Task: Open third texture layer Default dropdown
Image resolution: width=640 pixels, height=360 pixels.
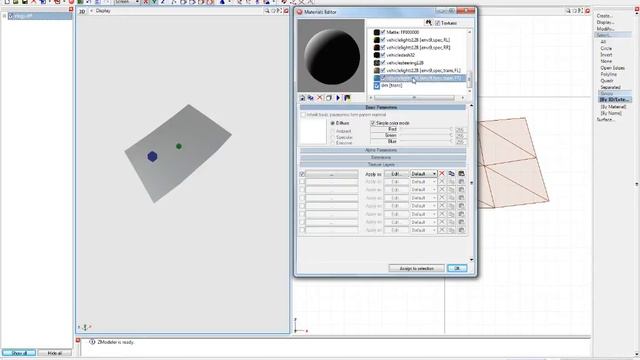Action: pyautogui.click(x=423, y=190)
